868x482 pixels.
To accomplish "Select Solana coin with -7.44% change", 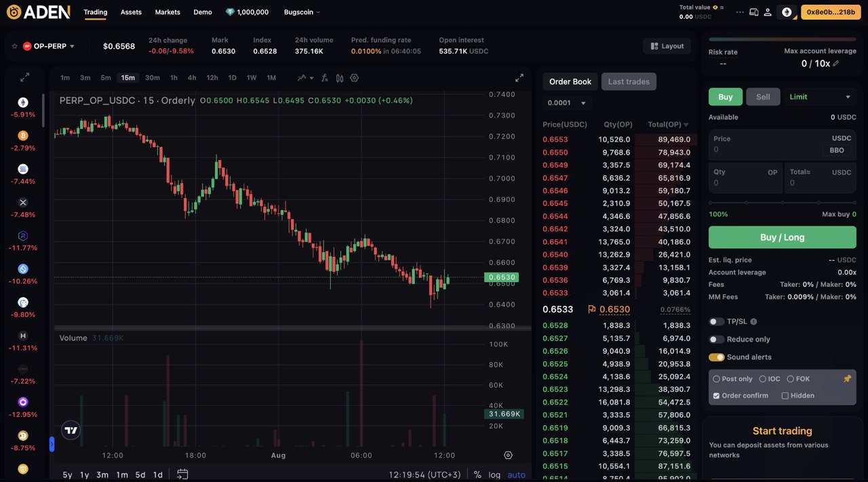I will coord(23,169).
